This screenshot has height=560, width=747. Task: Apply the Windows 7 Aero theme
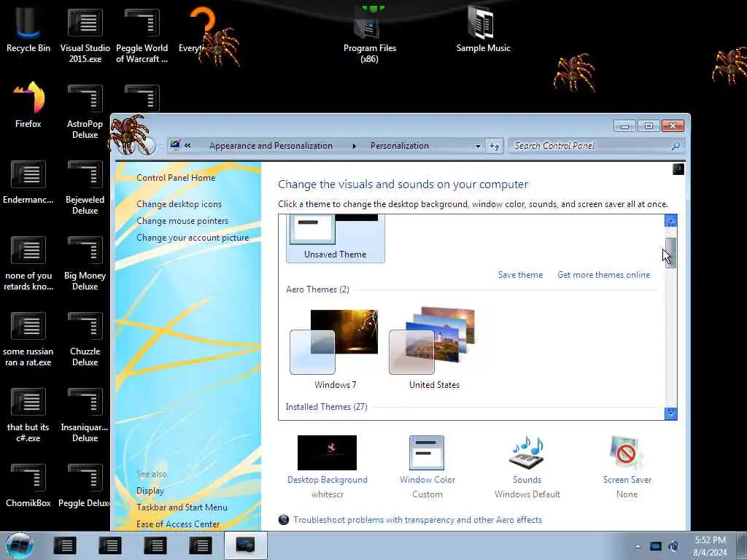click(335, 349)
